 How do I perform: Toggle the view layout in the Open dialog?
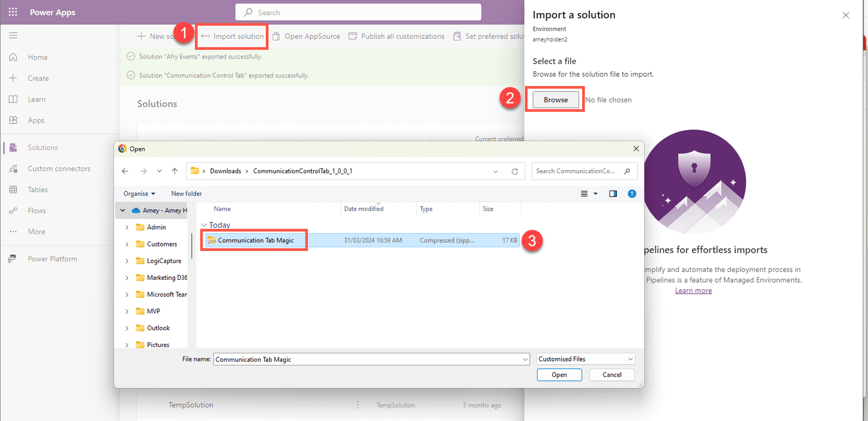pos(586,193)
